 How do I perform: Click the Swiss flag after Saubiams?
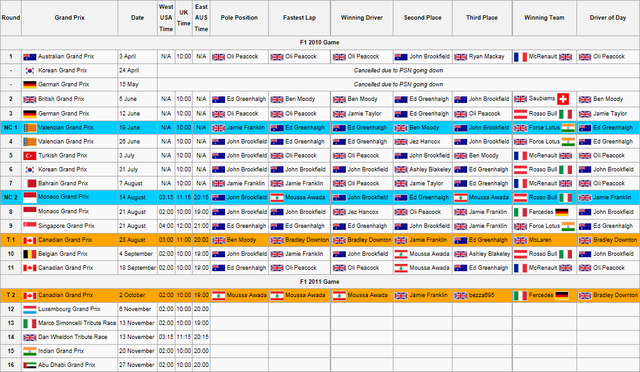tap(563, 99)
